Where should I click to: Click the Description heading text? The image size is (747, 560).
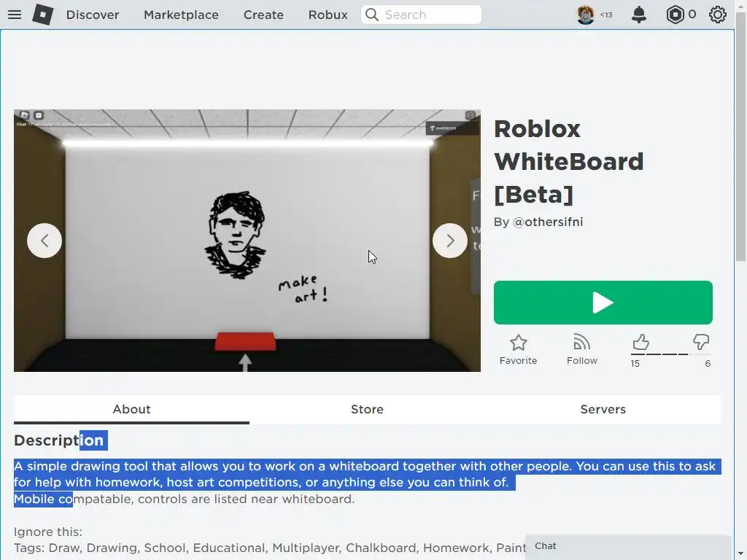pyautogui.click(x=58, y=440)
